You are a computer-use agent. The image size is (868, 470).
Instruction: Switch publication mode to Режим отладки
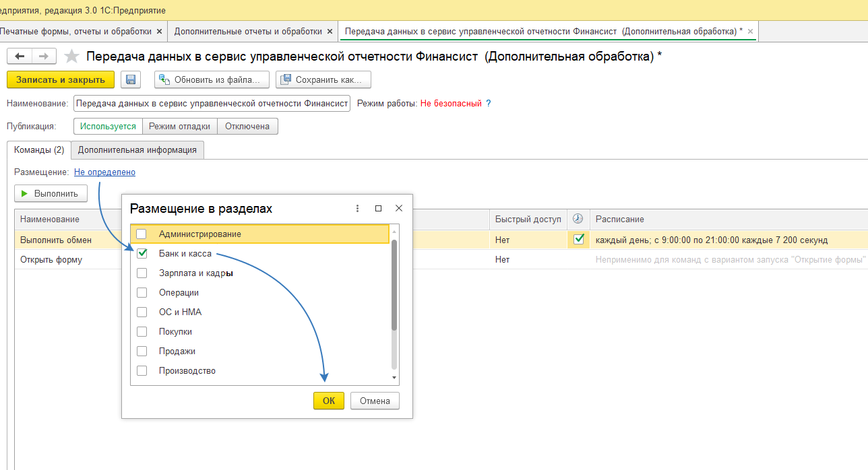pyautogui.click(x=179, y=126)
